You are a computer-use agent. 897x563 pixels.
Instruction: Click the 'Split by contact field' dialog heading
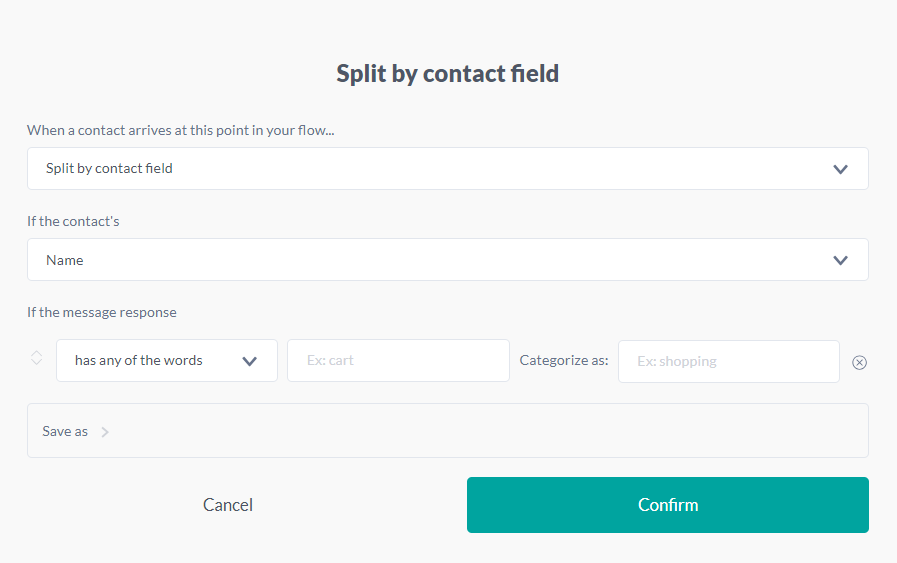click(447, 73)
